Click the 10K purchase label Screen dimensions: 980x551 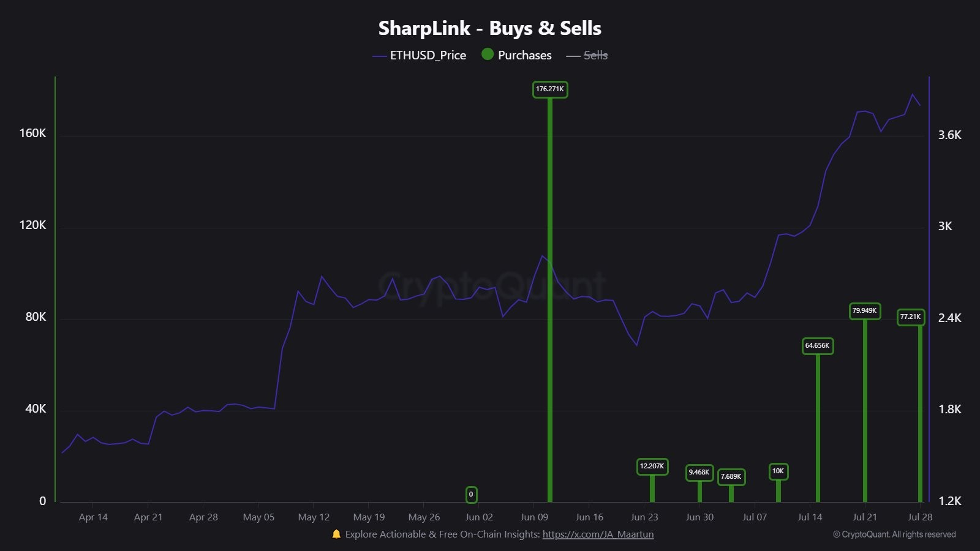tap(778, 471)
